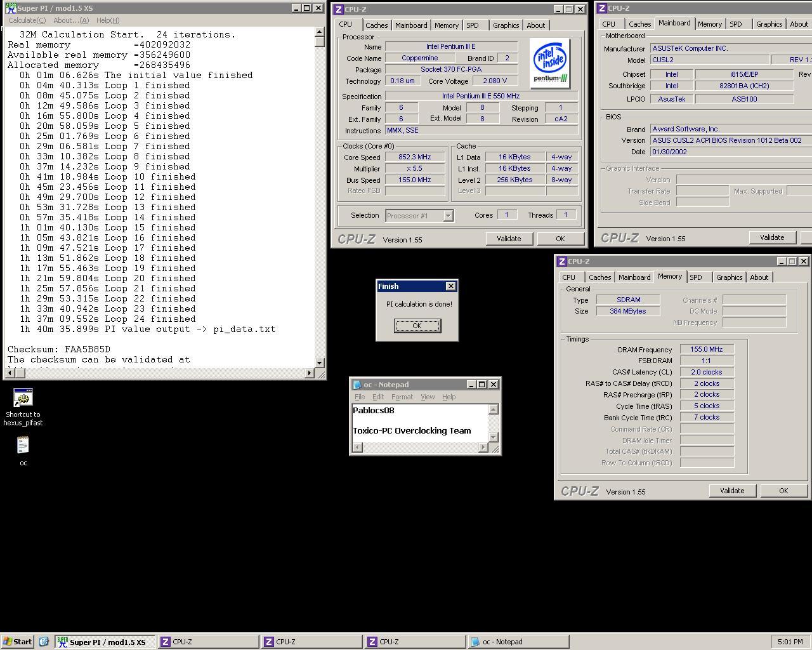812x650 pixels.
Task: Click the BIOS Date 01/30/2002 field
Action: [731, 152]
